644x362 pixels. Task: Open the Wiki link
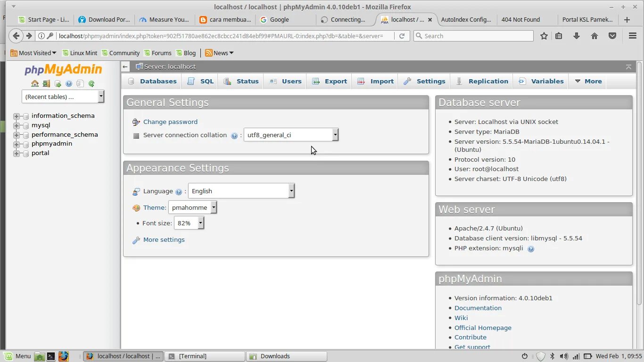coord(461,318)
